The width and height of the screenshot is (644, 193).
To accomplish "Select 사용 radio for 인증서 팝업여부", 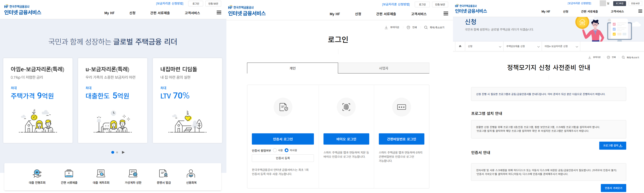I will [x=275, y=150].
